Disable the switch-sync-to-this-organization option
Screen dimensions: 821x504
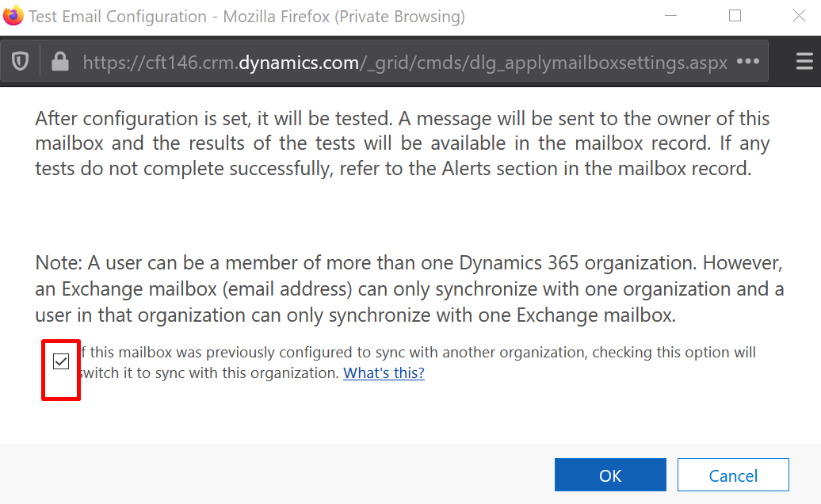tap(60, 361)
